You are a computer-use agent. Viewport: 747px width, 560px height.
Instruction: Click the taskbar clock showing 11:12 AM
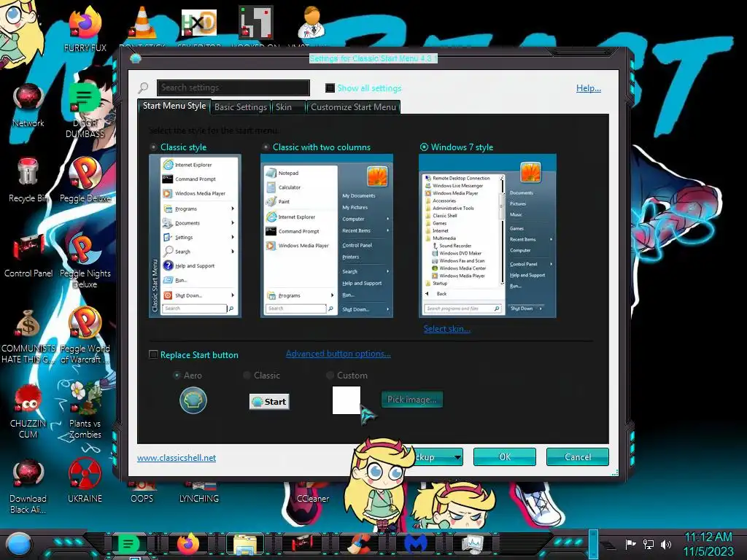pos(708,544)
